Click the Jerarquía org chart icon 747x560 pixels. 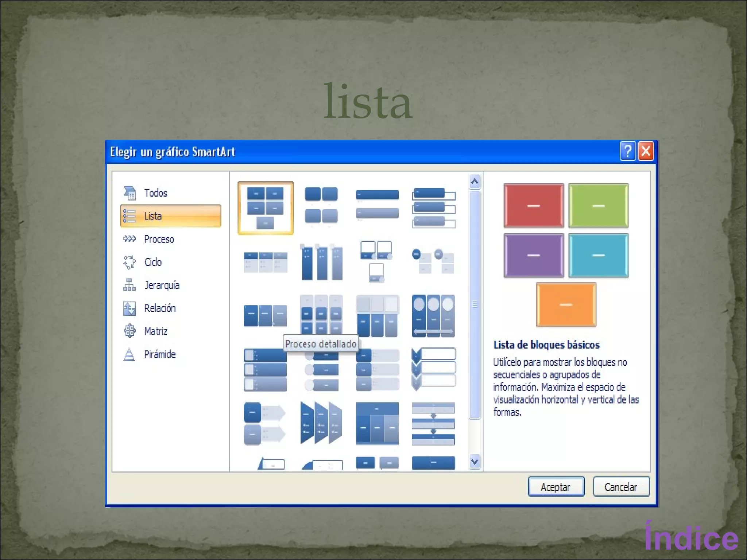(x=129, y=285)
